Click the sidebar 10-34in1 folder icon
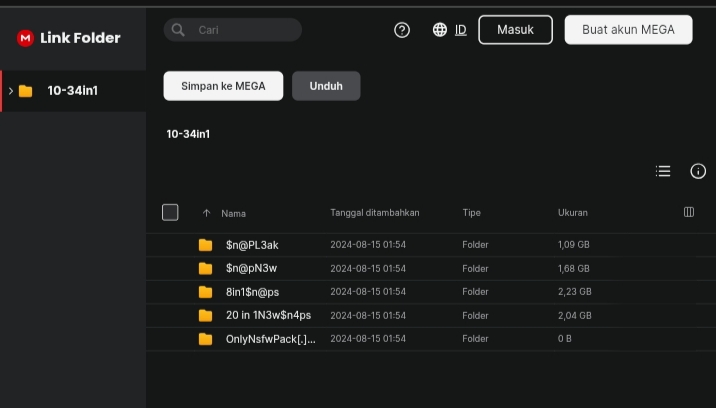This screenshot has width=716, height=408. pyautogui.click(x=26, y=91)
